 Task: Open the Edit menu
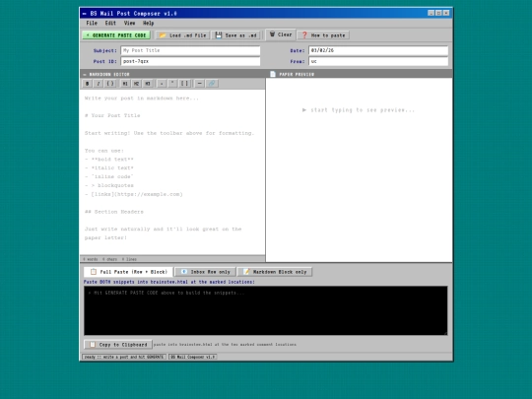(x=110, y=23)
